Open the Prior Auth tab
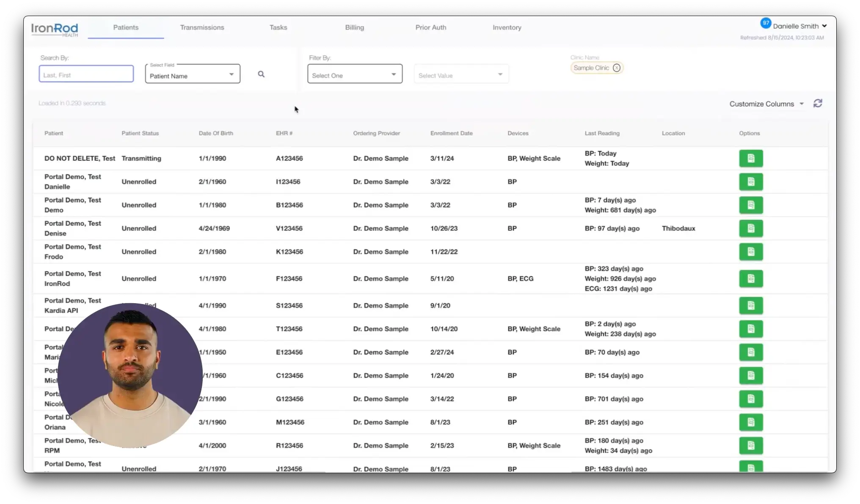Image resolution: width=860 pixels, height=504 pixels. point(430,27)
